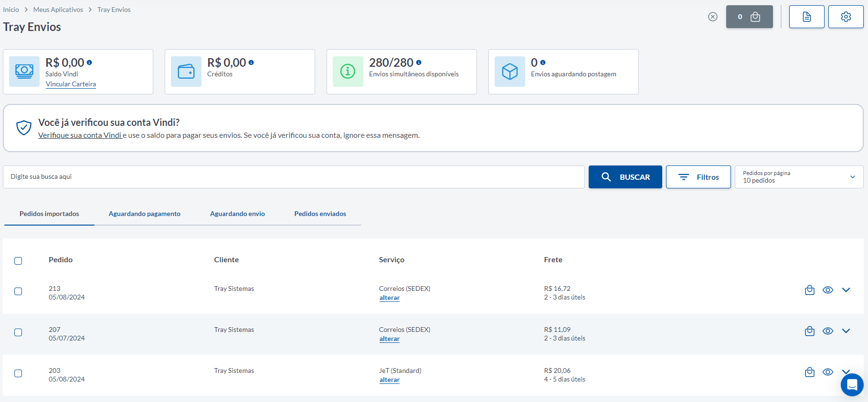
Task: Open the cart button showing 0 items
Action: [749, 17]
